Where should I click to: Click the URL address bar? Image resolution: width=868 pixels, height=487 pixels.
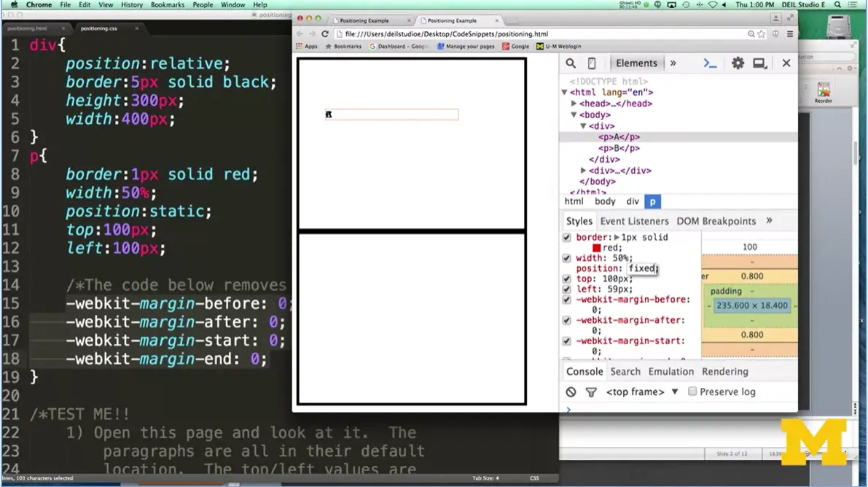click(x=539, y=34)
